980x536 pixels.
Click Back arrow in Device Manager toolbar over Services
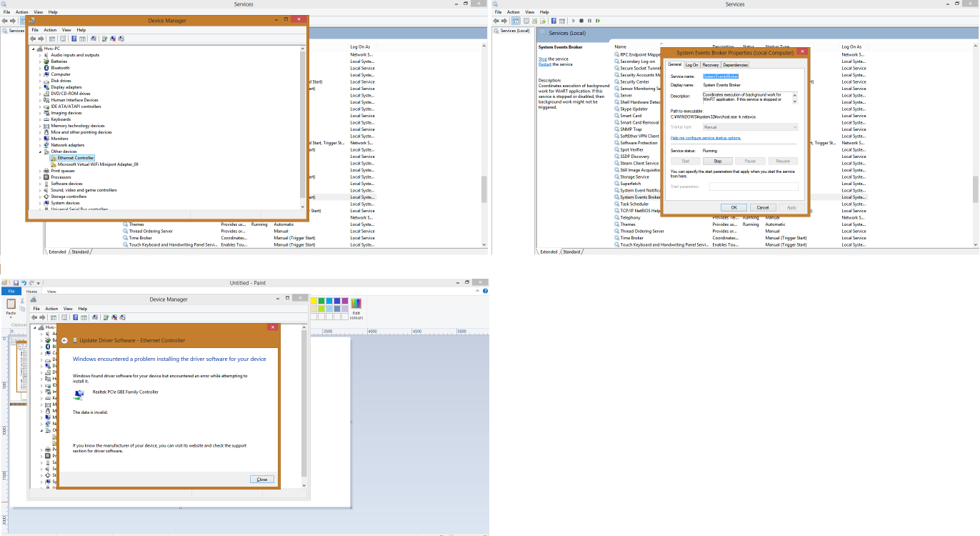point(34,39)
